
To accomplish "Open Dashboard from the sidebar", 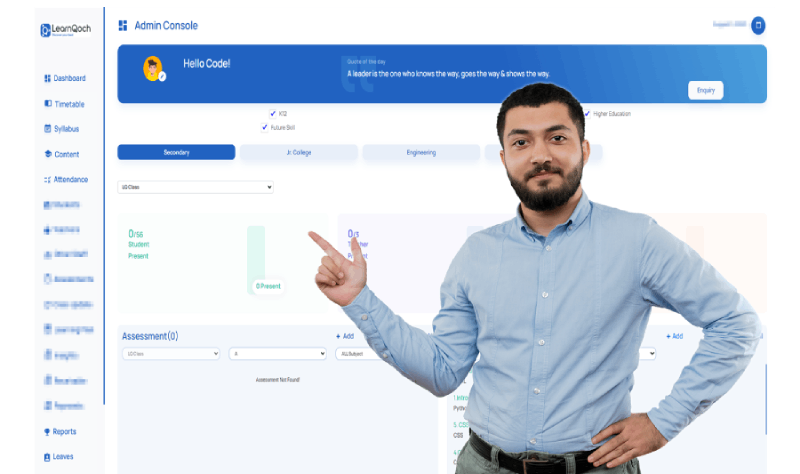I will pyautogui.click(x=65, y=78).
